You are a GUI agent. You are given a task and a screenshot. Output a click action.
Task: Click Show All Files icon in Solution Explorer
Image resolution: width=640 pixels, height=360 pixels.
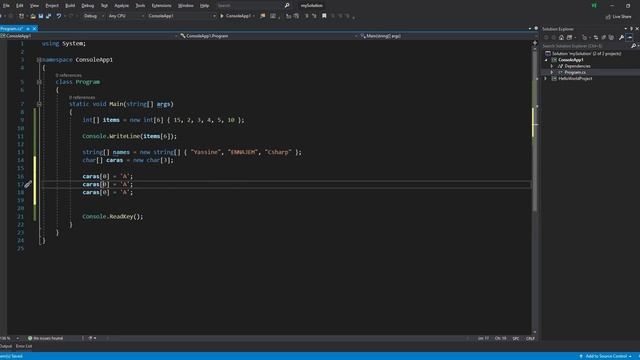tap(611, 38)
